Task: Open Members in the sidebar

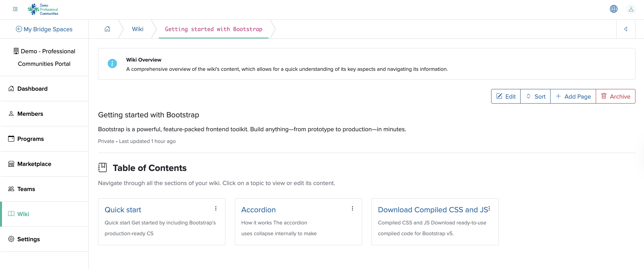Action: [44, 114]
